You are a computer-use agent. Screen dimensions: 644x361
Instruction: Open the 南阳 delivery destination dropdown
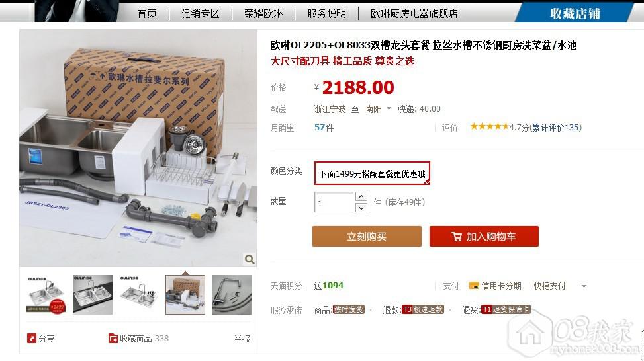(x=379, y=109)
